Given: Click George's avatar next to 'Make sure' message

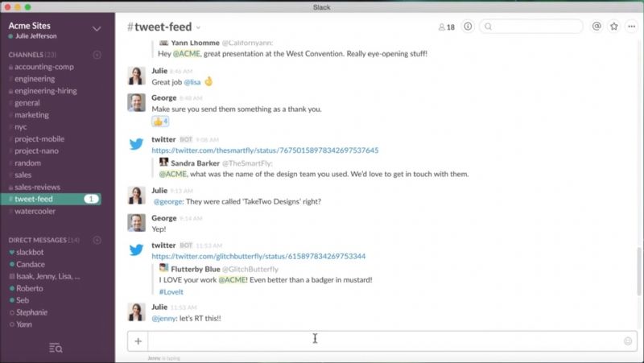Looking at the screenshot, I should point(136,103).
